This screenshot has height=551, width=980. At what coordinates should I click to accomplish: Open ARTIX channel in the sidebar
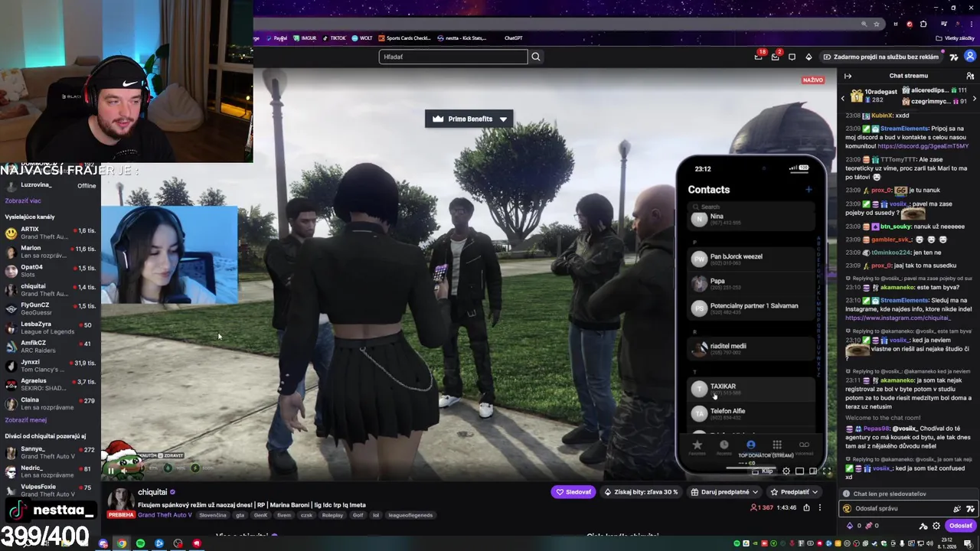click(51, 233)
